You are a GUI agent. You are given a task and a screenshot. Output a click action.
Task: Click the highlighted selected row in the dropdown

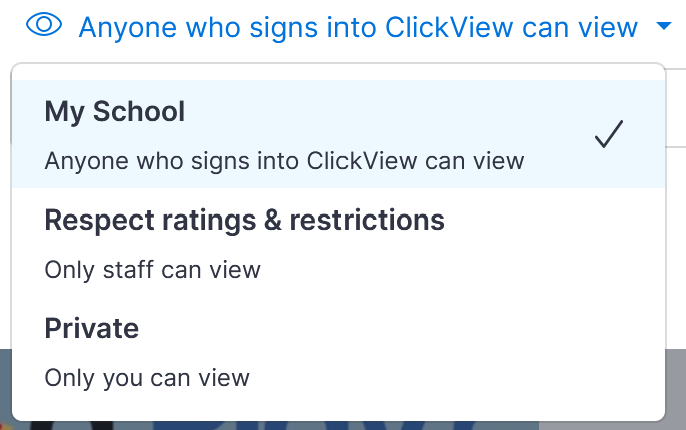coord(338,134)
